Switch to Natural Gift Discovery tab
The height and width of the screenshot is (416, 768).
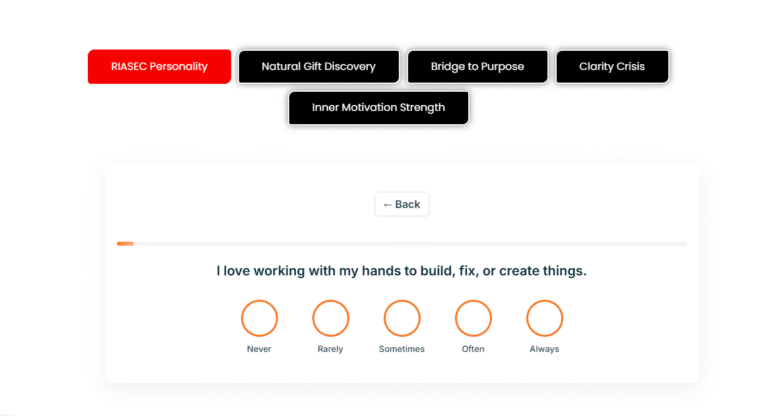tap(318, 67)
